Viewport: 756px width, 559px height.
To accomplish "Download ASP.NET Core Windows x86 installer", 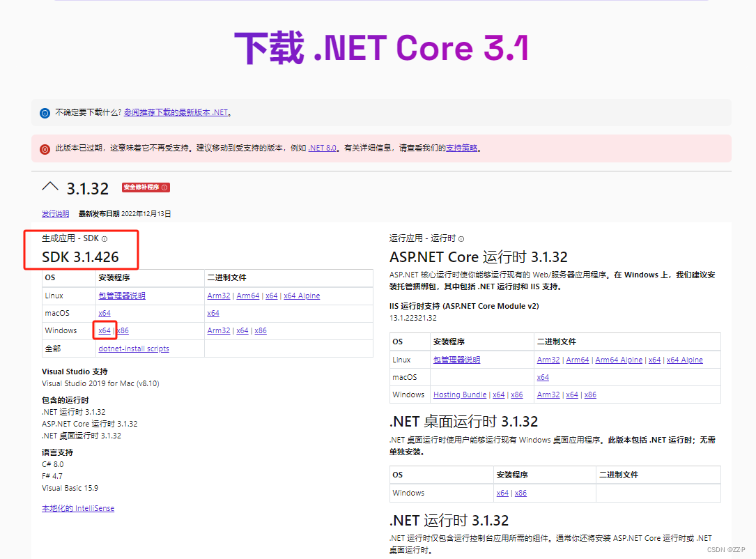I will (x=517, y=395).
